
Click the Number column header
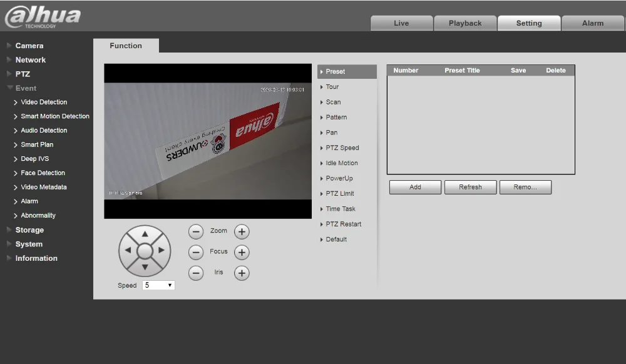coord(406,71)
